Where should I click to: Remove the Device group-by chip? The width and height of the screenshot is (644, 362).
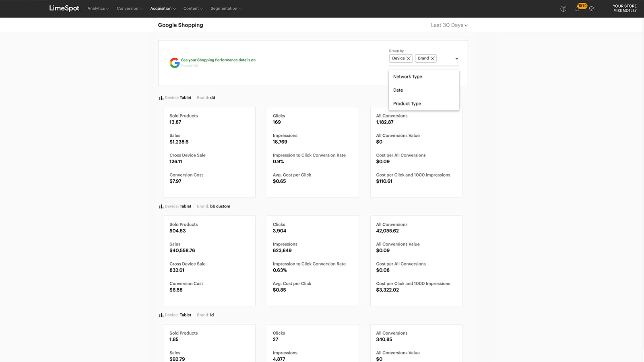point(409,58)
